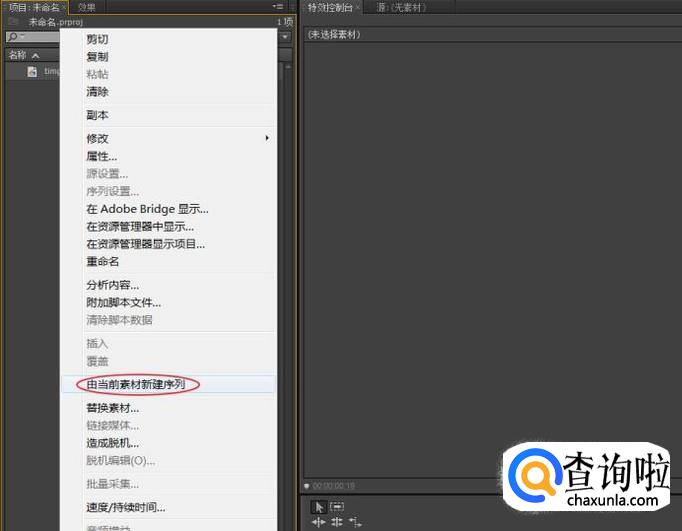This screenshot has width=682, height=531.
Task: Switch to the 项目: 未命名 tab
Action: [x=34, y=7]
